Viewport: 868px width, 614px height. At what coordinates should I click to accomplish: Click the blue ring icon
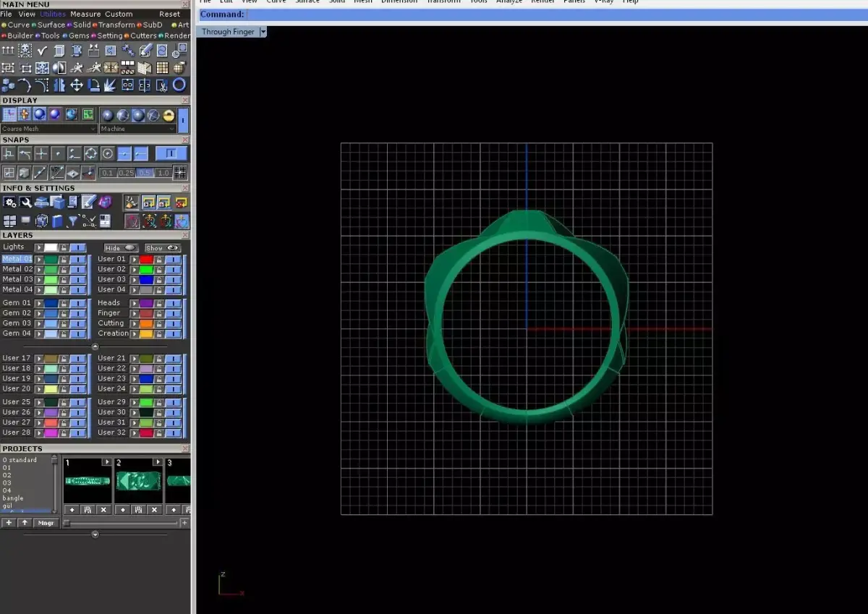[x=179, y=85]
